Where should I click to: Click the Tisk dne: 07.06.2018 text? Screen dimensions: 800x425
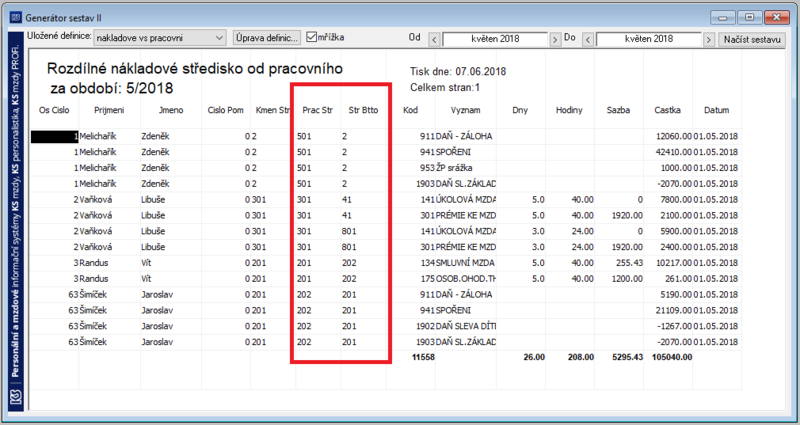point(458,71)
